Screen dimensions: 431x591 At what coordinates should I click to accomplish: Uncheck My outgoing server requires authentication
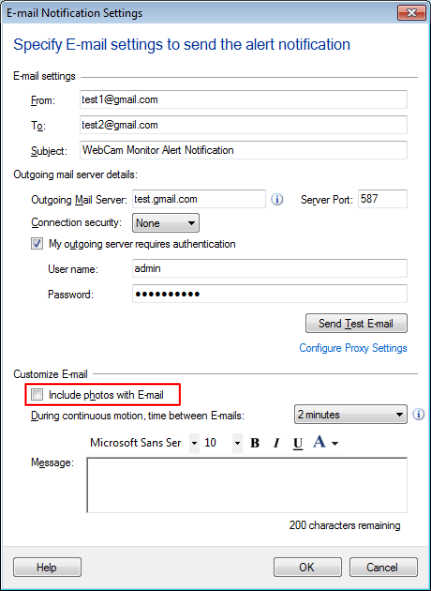point(37,243)
